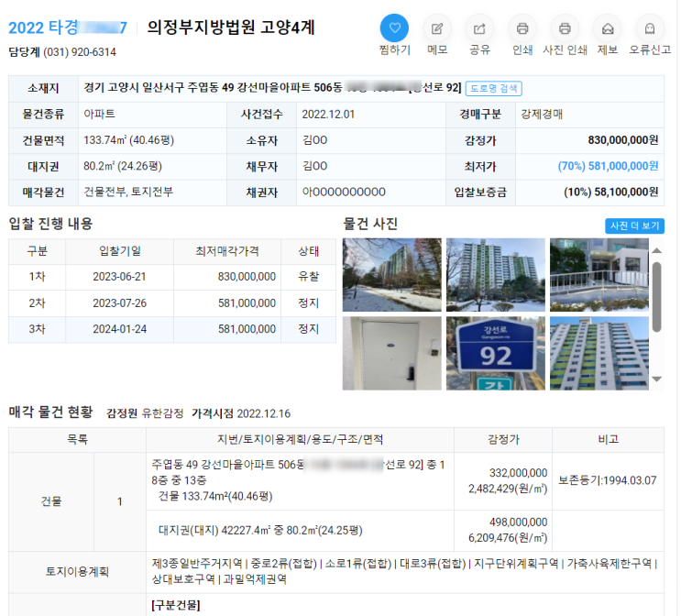
Task: Open the 강선로 92 street sign thumbnail
Action: (496, 353)
